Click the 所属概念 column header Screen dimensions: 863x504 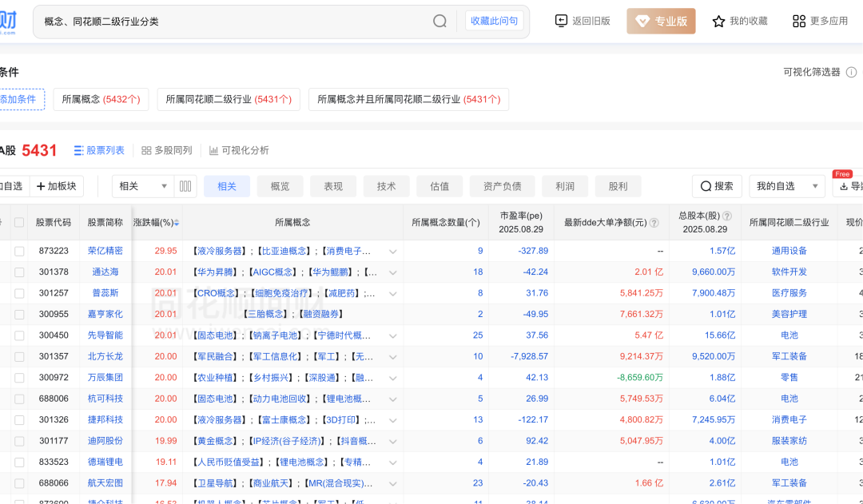tap(292, 222)
